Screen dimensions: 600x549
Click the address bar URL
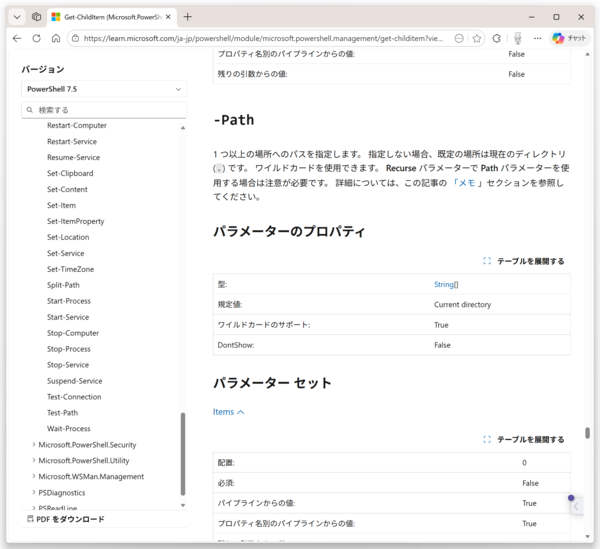click(263, 38)
